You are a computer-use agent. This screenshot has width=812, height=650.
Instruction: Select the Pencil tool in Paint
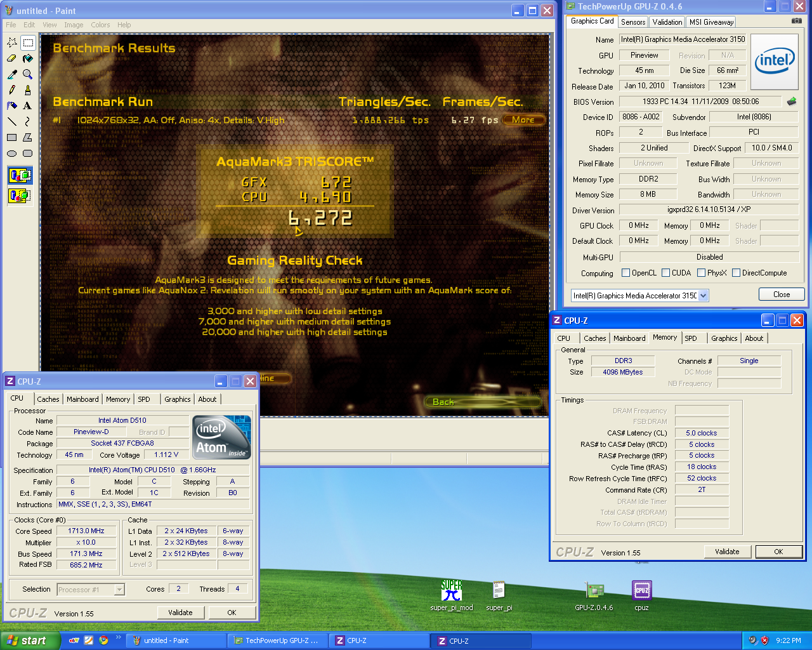(11, 90)
